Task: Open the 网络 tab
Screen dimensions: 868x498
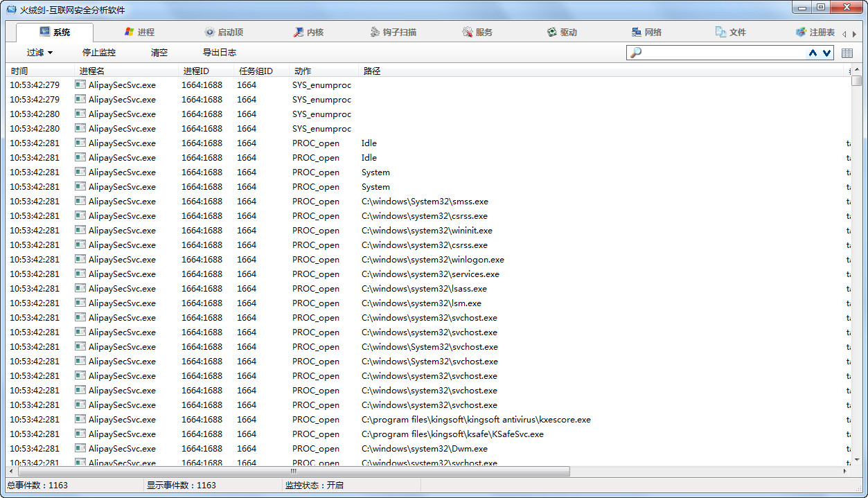Action: 646,32
